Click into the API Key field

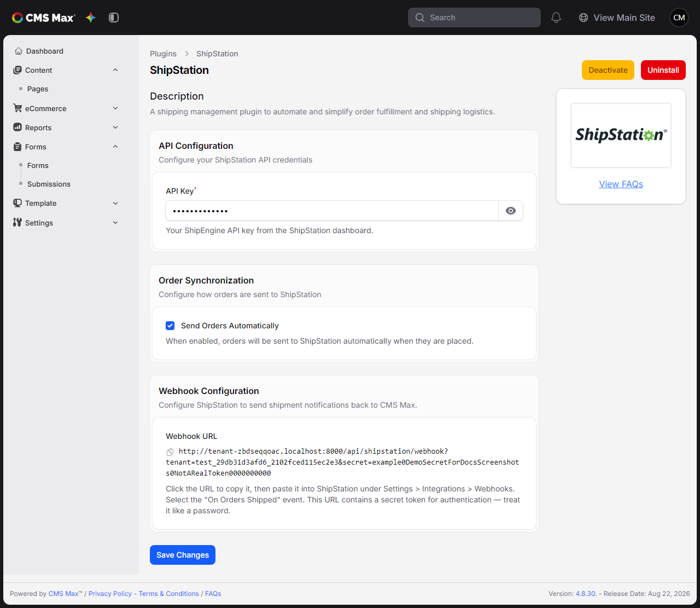click(x=332, y=211)
